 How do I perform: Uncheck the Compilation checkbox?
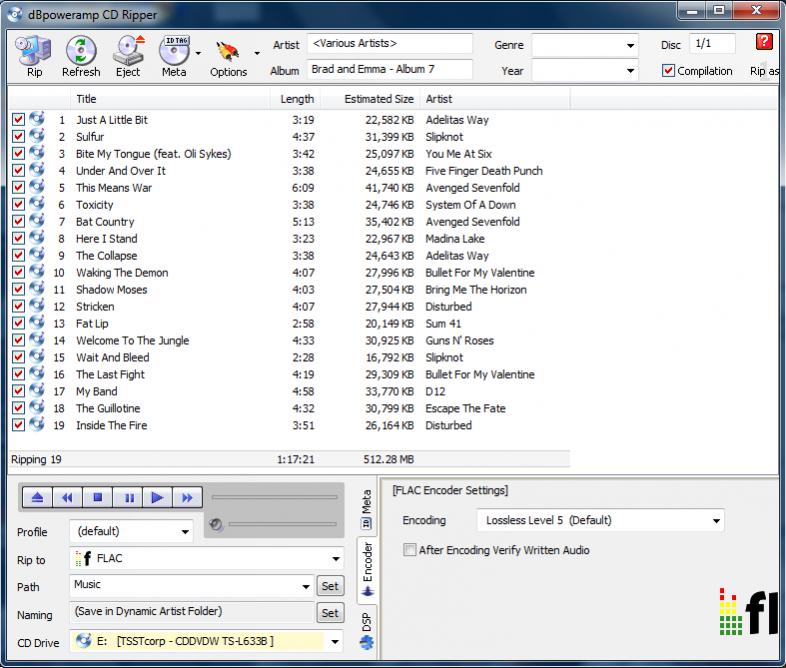(669, 71)
